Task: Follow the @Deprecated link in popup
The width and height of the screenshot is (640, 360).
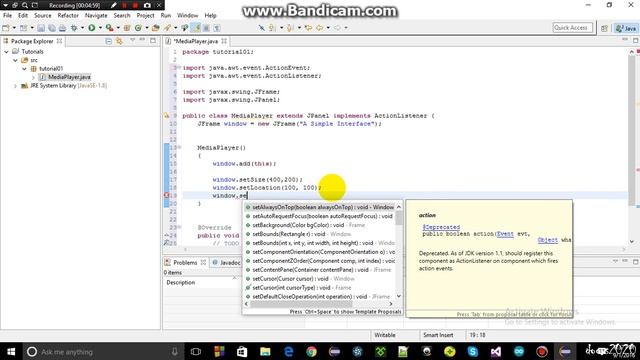Action: 441,227
